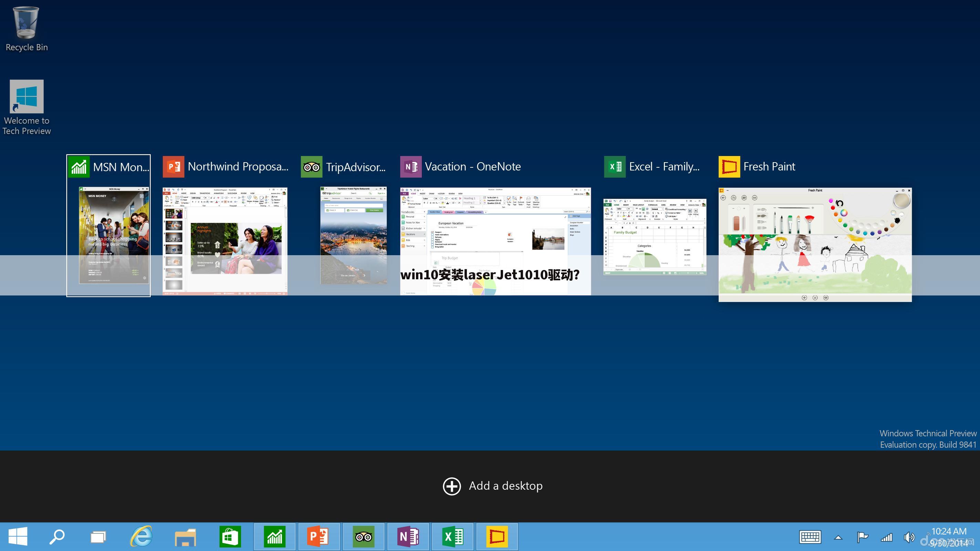Select the Recycle Bin desktop icon
The image size is (980, 551).
click(26, 29)
